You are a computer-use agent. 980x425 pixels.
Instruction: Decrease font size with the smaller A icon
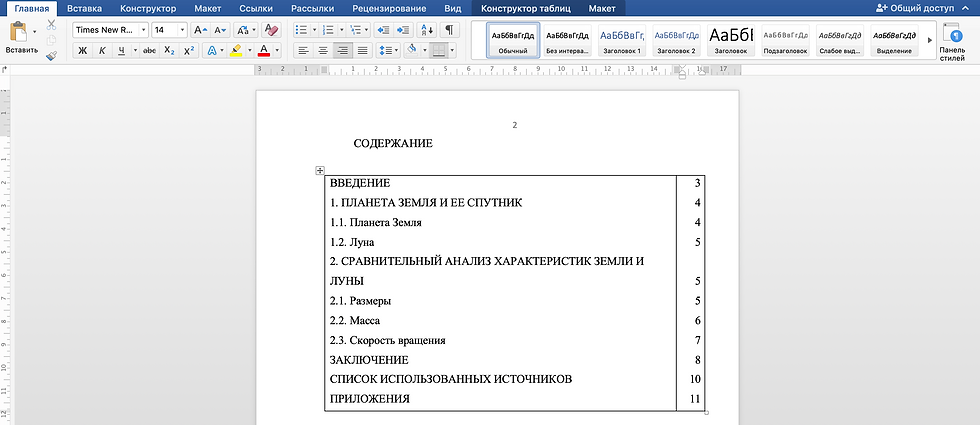(x=220, y=30)
